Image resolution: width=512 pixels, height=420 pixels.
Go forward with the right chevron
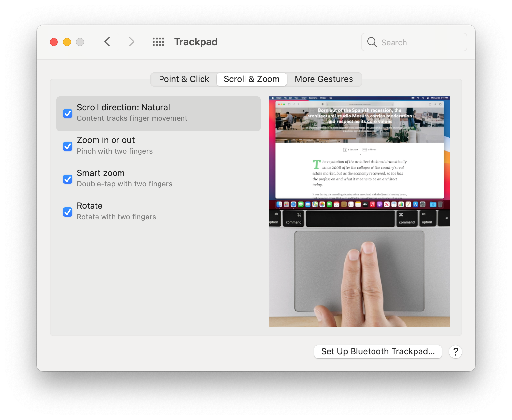tap(131, 42)
